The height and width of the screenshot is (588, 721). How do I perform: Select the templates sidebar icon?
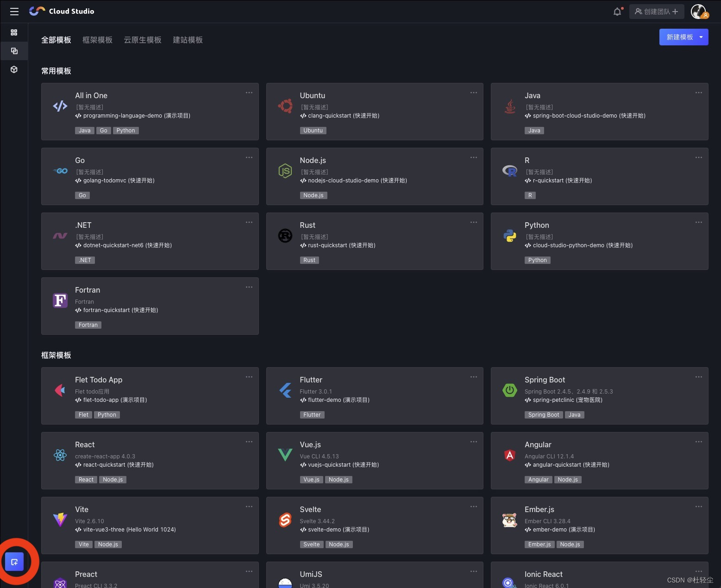click(14, 51)
